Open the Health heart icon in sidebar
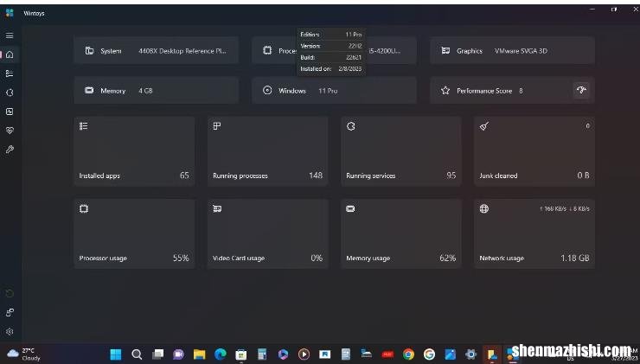640x364 pixels. pos(10,131)
